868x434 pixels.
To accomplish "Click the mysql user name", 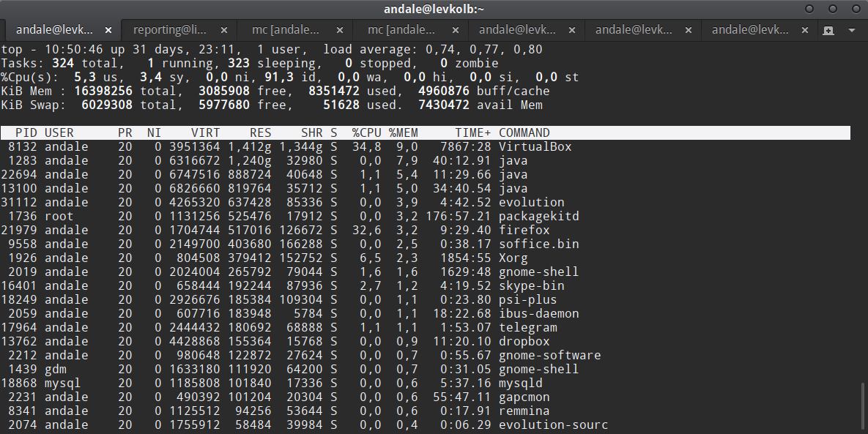I will pyautogui.click(x=62, y=384).
